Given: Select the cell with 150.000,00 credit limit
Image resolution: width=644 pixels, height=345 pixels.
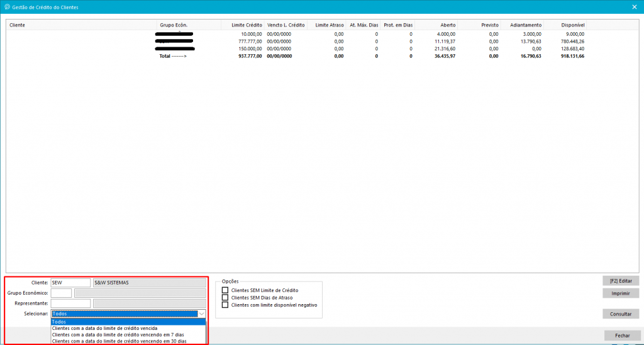Looking at the screenshot, I should tap(250, 48).
